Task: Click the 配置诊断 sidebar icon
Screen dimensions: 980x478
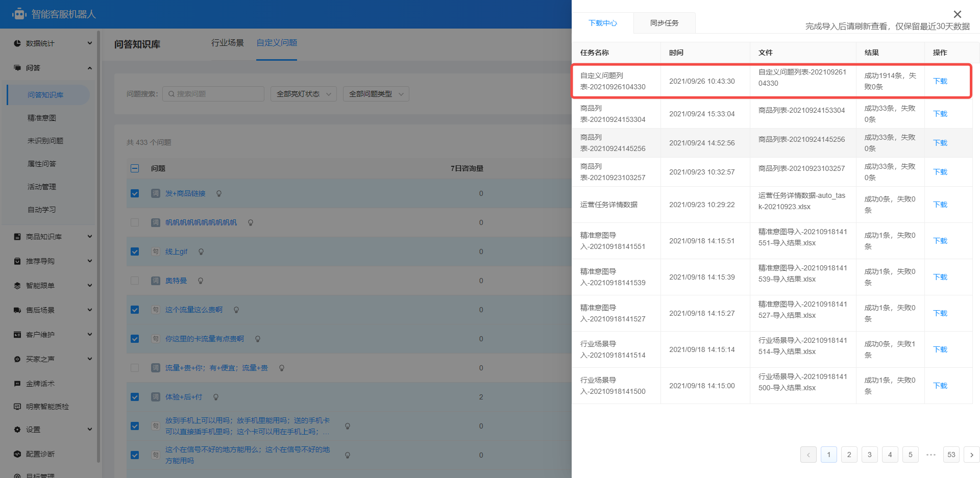Action: click(x=17, y=454)
